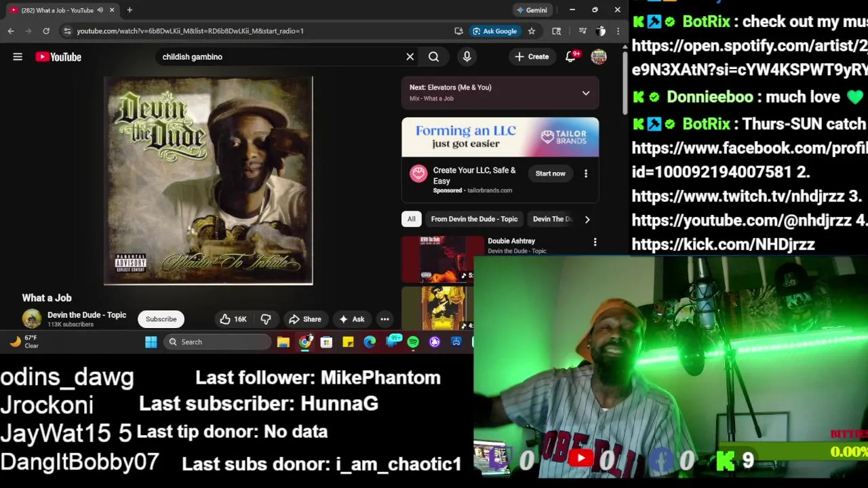Open more actions ellipsis under video
This screenshot has width=868, height=488.
(x=384, y=319)
